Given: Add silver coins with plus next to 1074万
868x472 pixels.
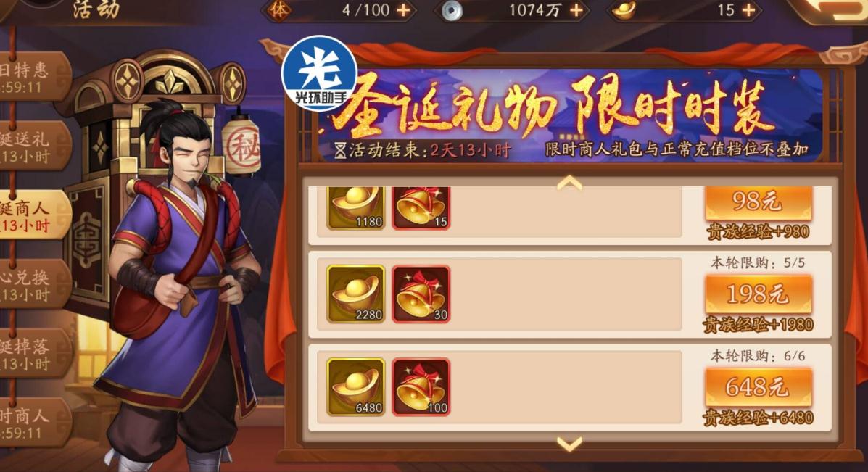Looking at the screenshot, I should 576,10.
